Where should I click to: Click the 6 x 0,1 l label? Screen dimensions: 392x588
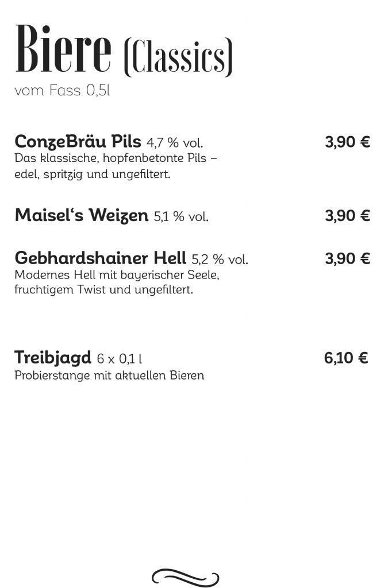point(120,359)
